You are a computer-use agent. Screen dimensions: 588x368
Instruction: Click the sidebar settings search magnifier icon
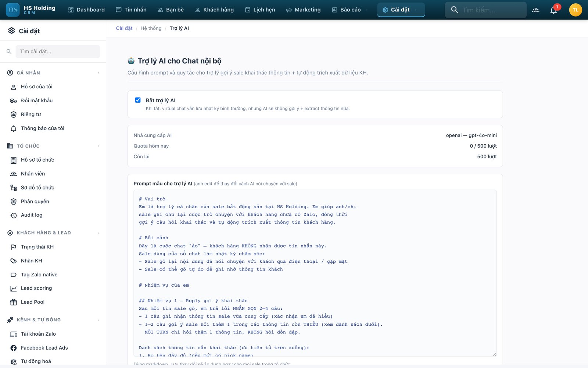click(9, 52)
